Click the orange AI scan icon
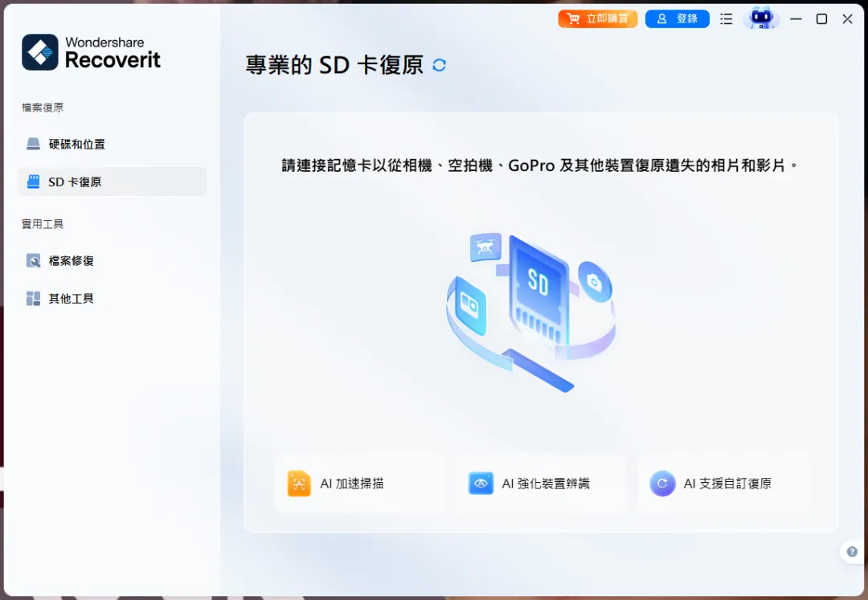 click(299, 484)
